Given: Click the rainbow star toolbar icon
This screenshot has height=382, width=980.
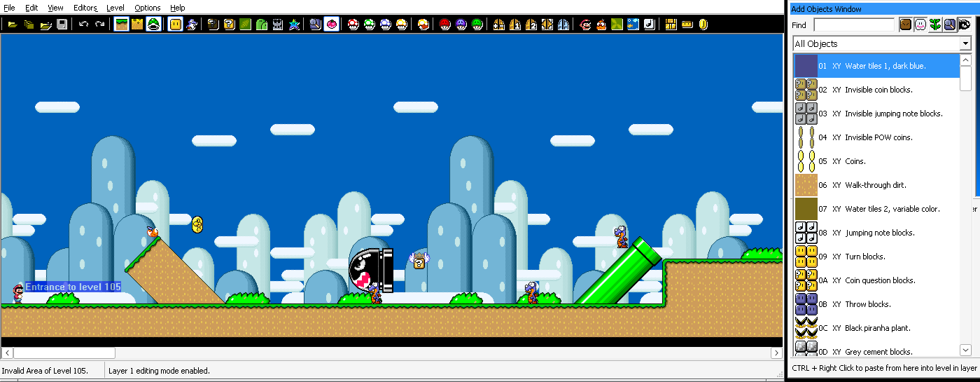Looking at the screenshot, I should pos(294,25).
